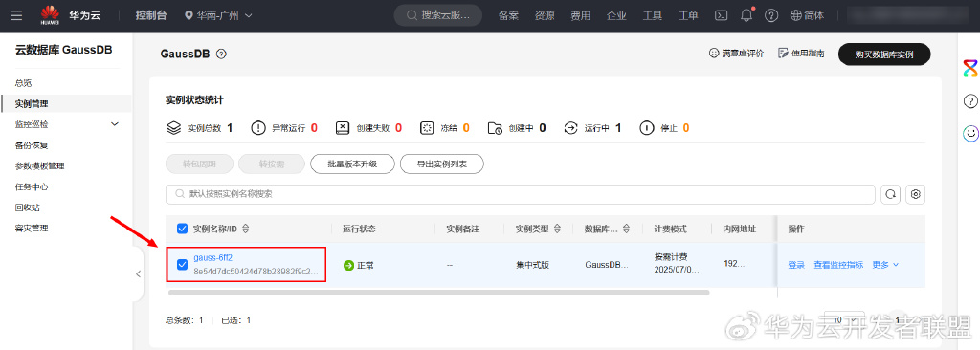Refresh the instance list
Viewport: 980px width, 350px height.
890,194
